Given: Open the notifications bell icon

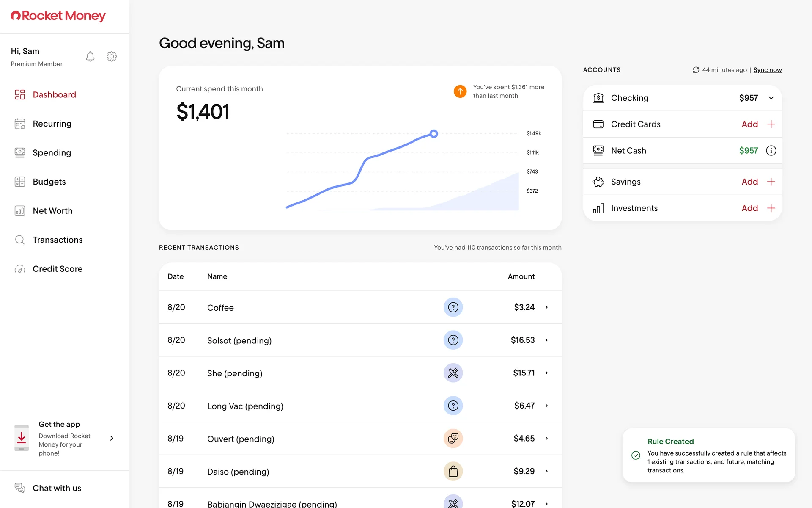Looking at the screenshot, I should point(90,56).
